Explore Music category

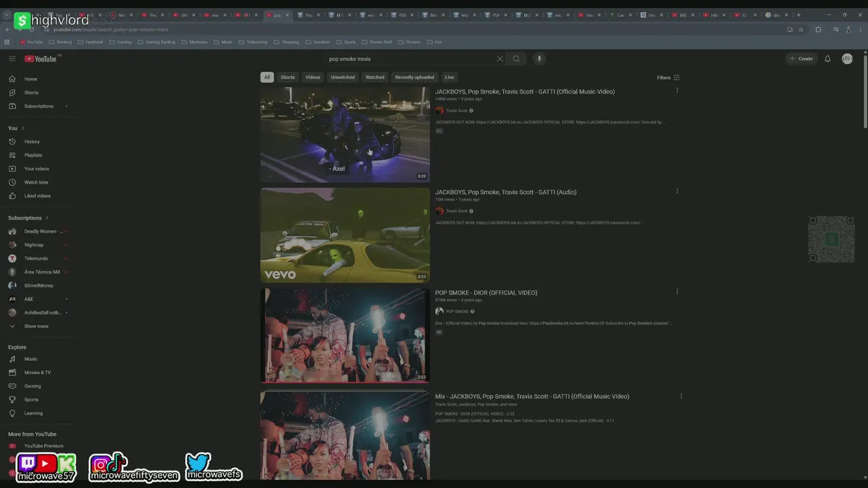tap(39, 359)
